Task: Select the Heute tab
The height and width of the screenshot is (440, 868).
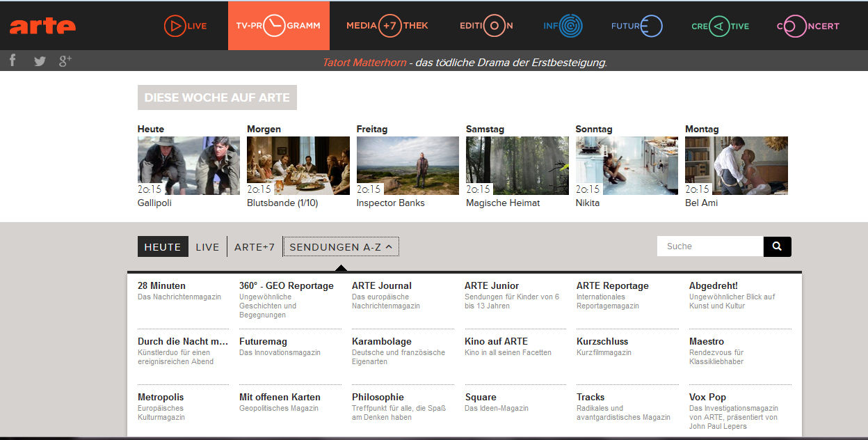Action: [163, 246]
